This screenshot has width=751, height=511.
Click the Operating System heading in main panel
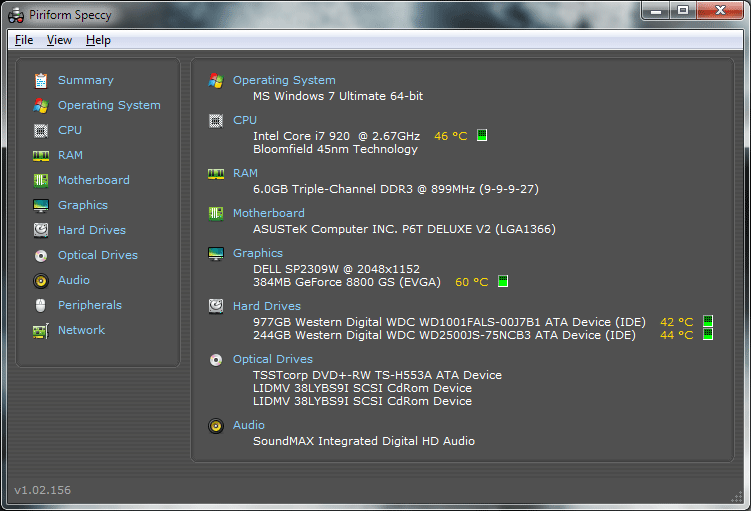click(x=284, y=80)
